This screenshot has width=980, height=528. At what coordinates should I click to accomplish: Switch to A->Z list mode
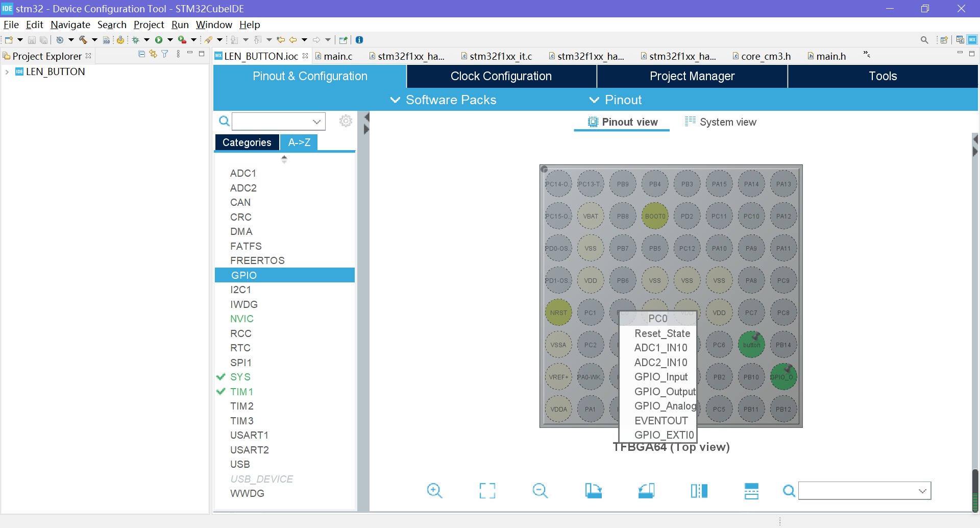click(299, 142)
